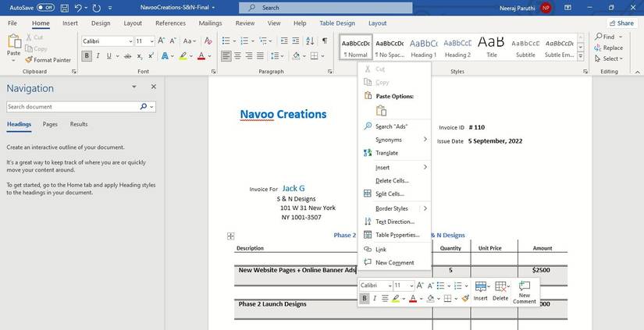This screenshot has width=644, height=330.
Task: Justify text in ribbon
Action: [x=260, y=56]
